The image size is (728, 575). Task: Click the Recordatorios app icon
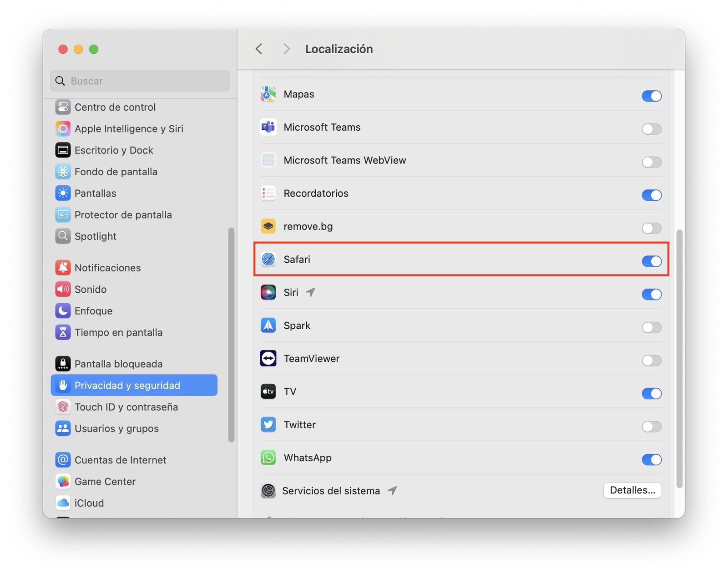click(268, 193)
